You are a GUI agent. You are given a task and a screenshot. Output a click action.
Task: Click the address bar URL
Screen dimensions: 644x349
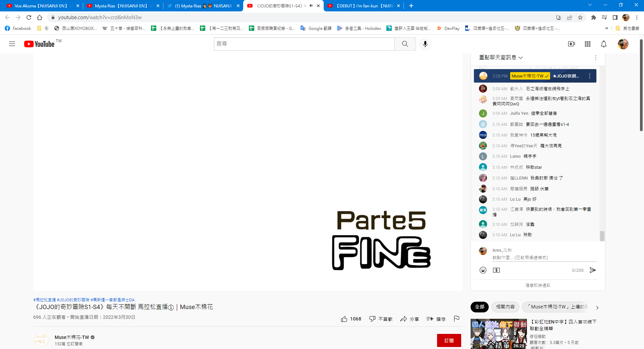pyautogui.click(x=100, y=17)
